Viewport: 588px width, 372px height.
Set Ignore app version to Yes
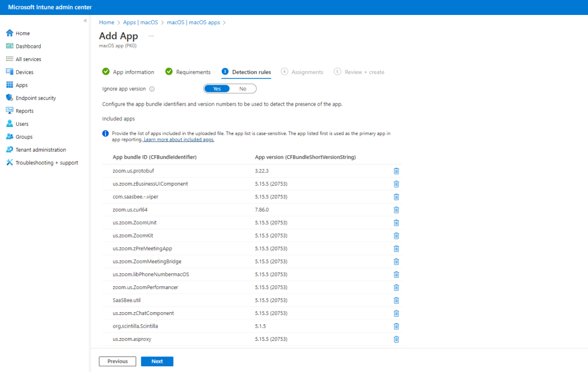(217, 89)
